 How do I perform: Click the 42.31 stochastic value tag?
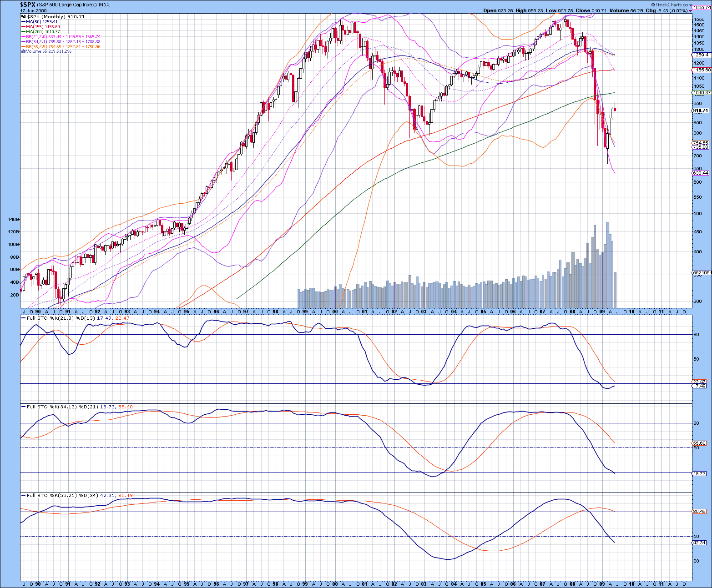(x=699, y=543)
